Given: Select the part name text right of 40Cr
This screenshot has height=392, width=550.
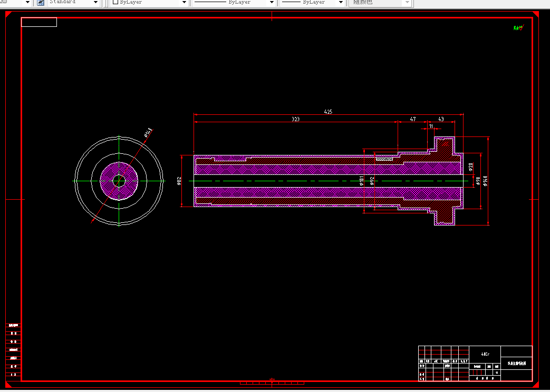Looking at the screenshot, I should point(517,363).
